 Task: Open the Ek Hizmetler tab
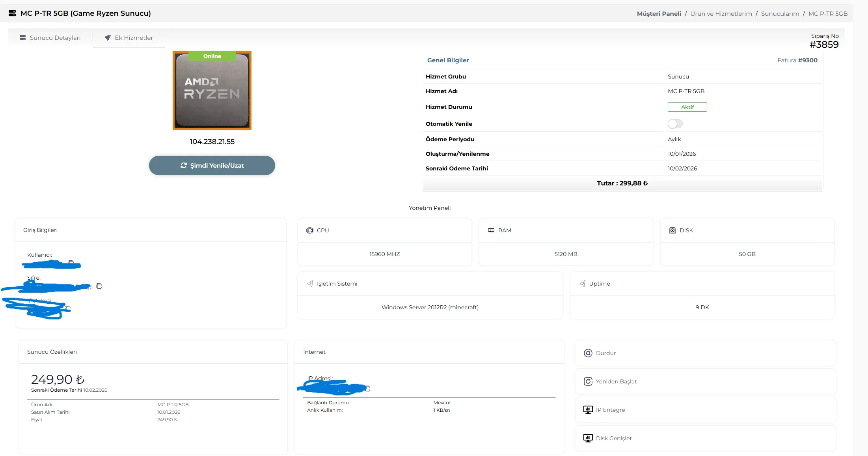coord(129,38)
